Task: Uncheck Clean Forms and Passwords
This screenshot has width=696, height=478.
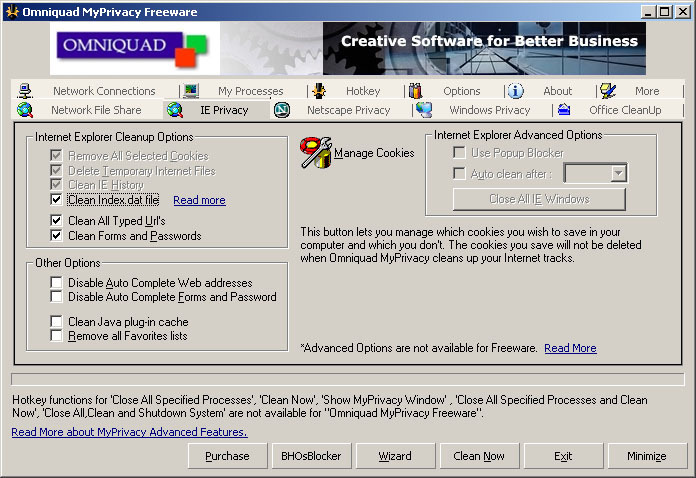Action: tap(56, 236)
